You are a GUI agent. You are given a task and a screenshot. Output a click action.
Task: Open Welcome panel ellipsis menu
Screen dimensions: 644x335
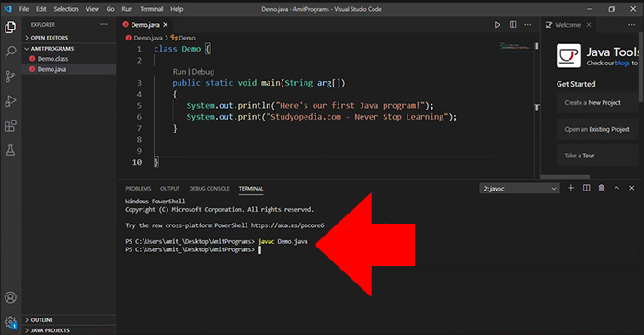pyautogui.click(x=632, y=25)
